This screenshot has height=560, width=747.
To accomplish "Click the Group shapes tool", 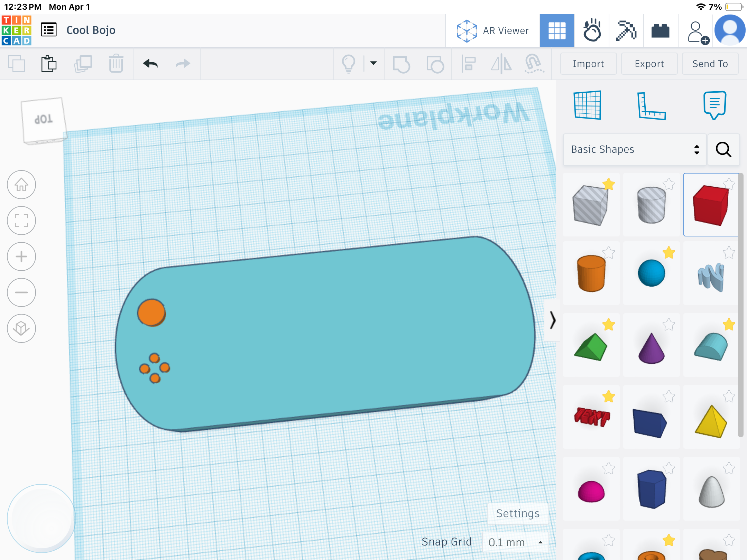I will pyautogui.click(x=401, y=64).
